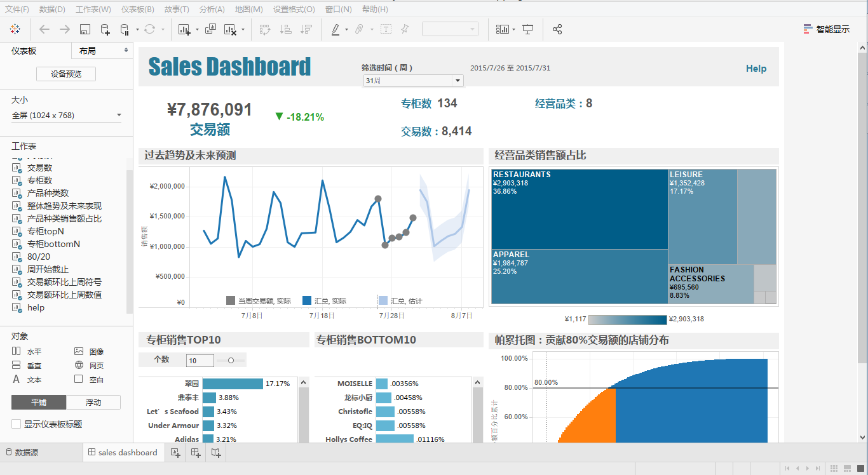Click the Help link on the dashboard
The height and width of the screenshot is (475, 868).
756,68
